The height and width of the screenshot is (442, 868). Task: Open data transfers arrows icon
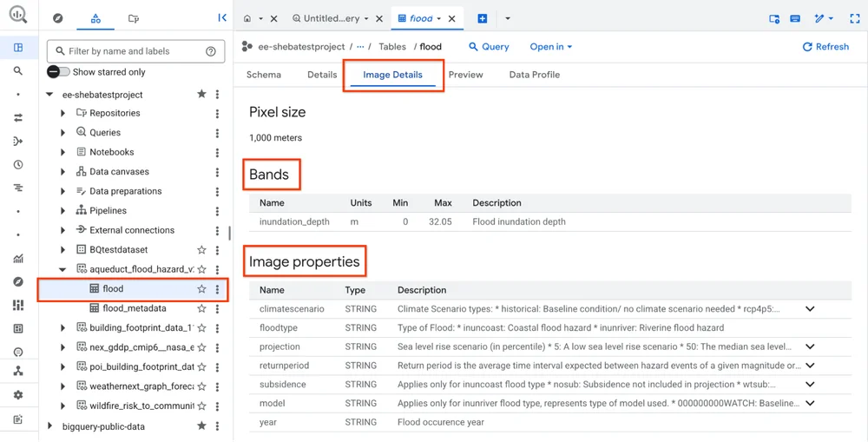coord(18,117)
